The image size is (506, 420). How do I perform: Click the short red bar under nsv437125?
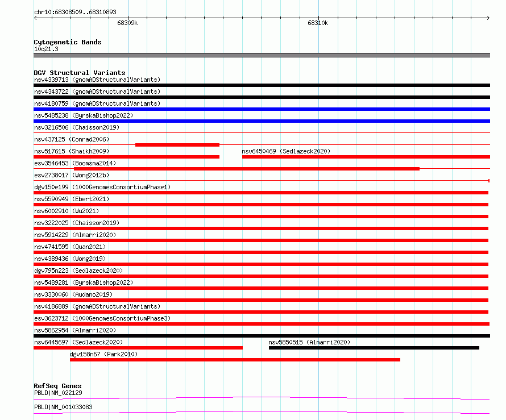point(177,145)
